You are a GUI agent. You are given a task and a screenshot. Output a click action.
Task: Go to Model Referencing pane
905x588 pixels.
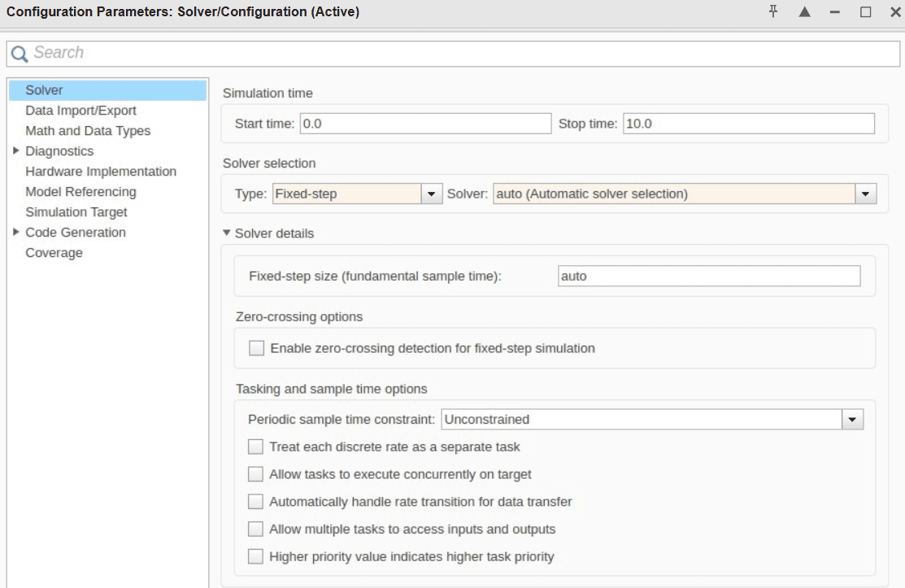80,192
